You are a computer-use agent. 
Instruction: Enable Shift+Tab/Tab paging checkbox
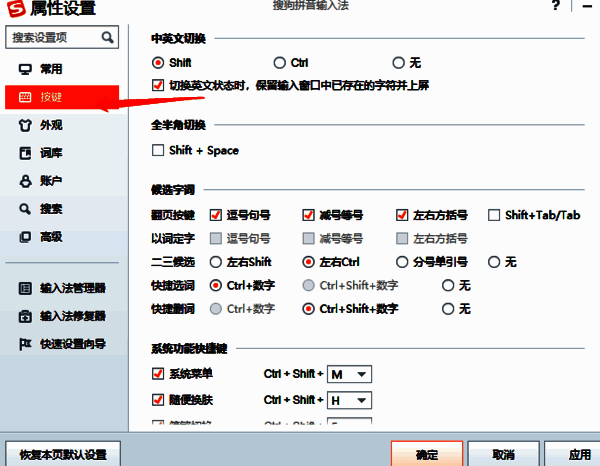[x=494, y=215]
